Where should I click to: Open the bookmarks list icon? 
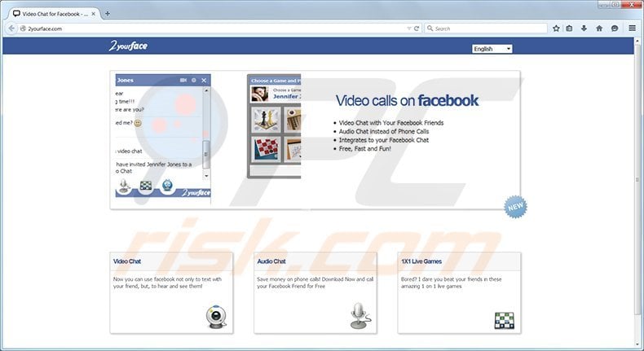coord(569,29)
